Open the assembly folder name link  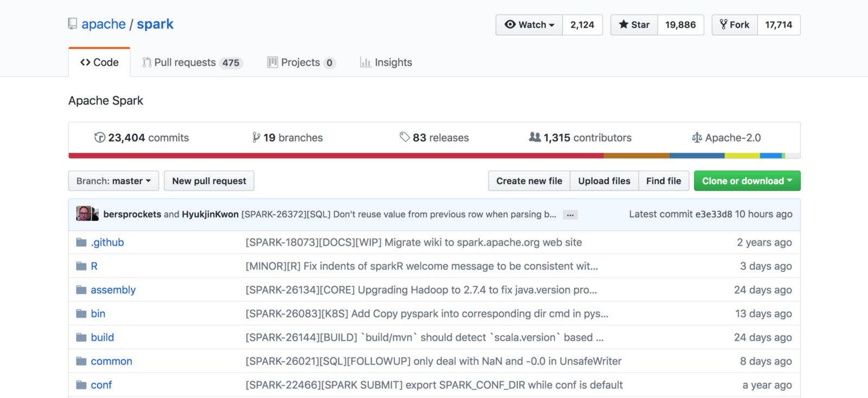click(x=113, y=290)
